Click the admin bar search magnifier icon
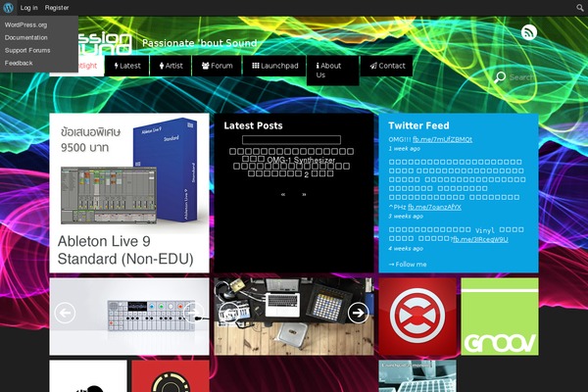 pyautogui.click(x=580, y=8)
